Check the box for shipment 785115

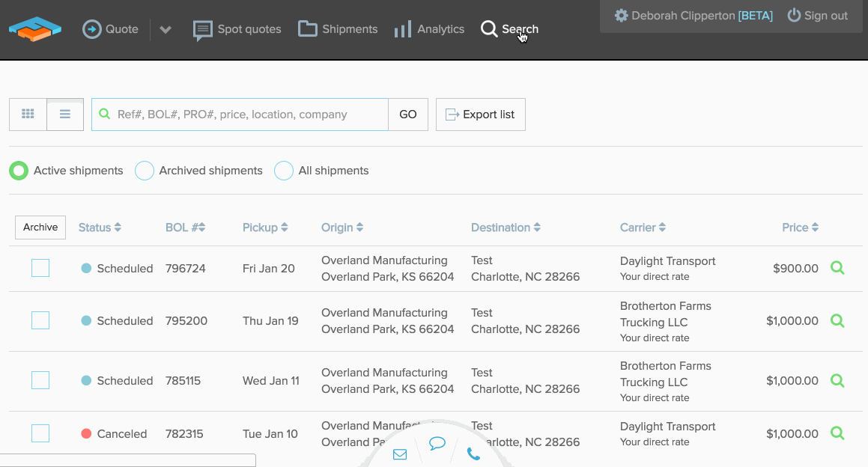pos(40,380)
